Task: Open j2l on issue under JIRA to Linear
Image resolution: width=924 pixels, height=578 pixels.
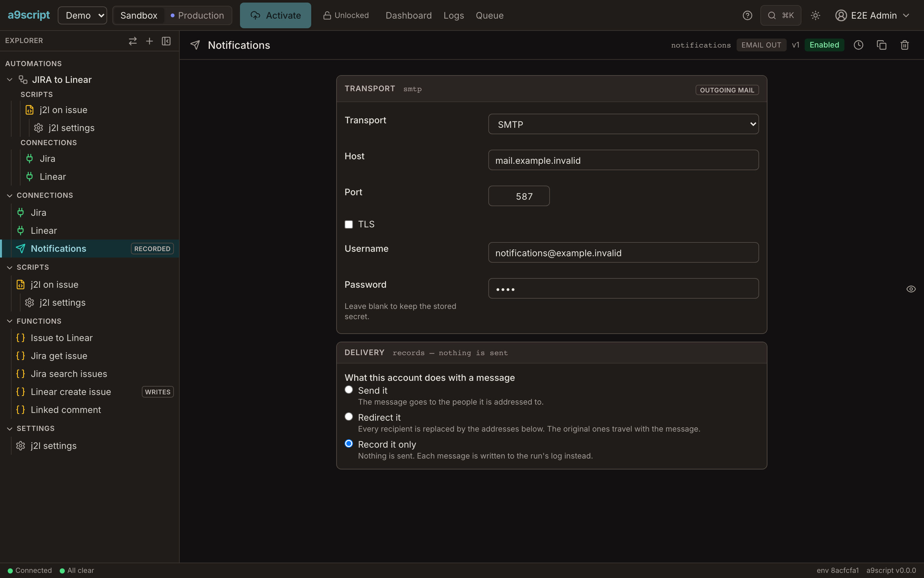Action: pyautogui.click(x=64, y=110)
